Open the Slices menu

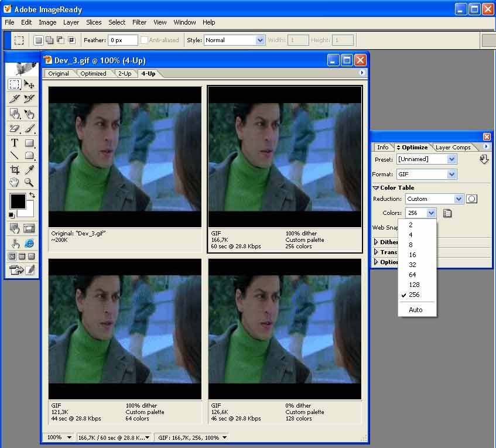[x=94, y=22]
